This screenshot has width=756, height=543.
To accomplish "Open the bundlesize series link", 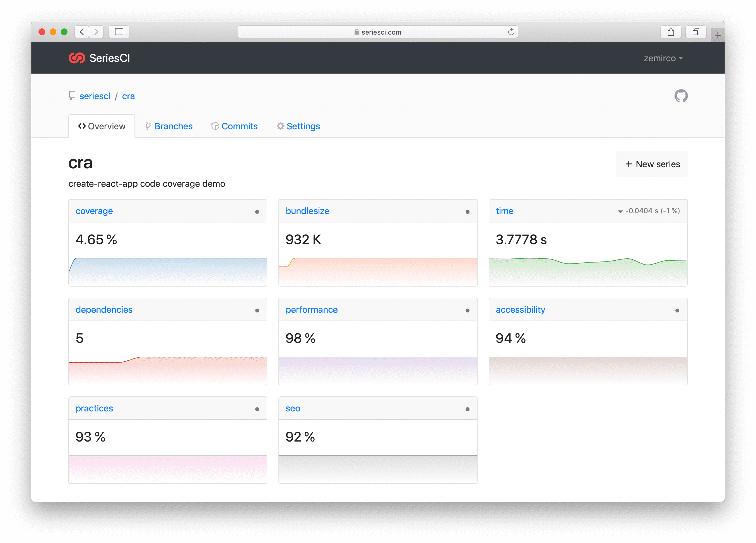I will [307, 211].
